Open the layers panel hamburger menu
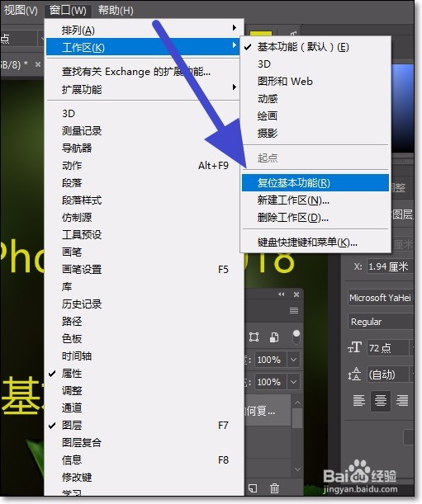 pyautogui.click(x=293, y=310)
